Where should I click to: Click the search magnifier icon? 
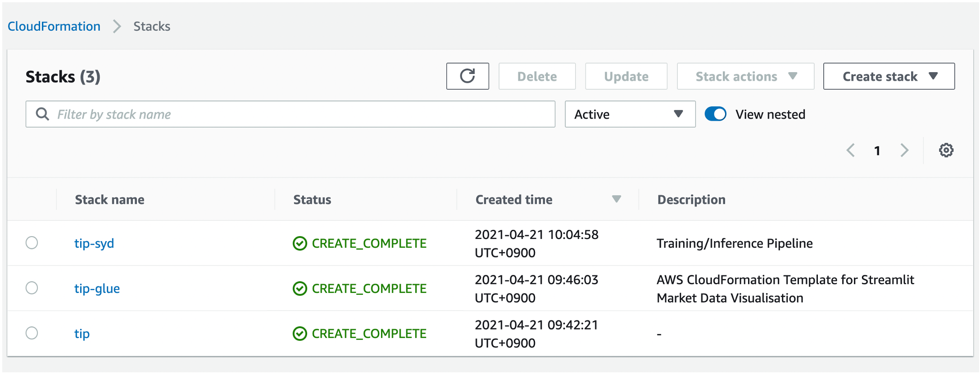tap(42, 114)
